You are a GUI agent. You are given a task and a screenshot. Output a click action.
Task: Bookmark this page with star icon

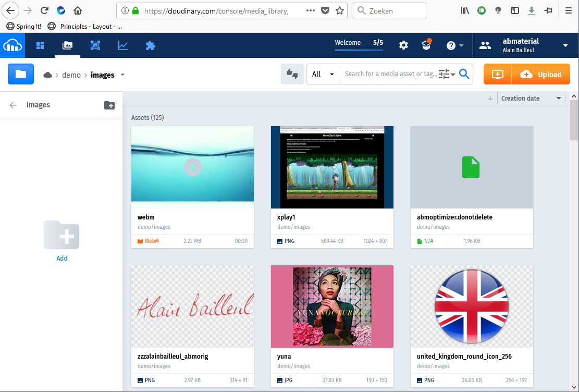coord(340,11)
